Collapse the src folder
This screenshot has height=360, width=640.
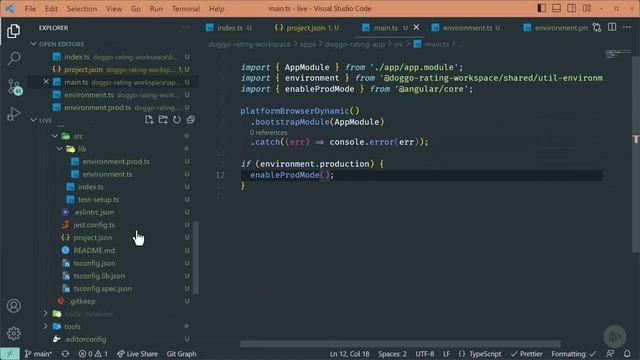pos(55,136)
